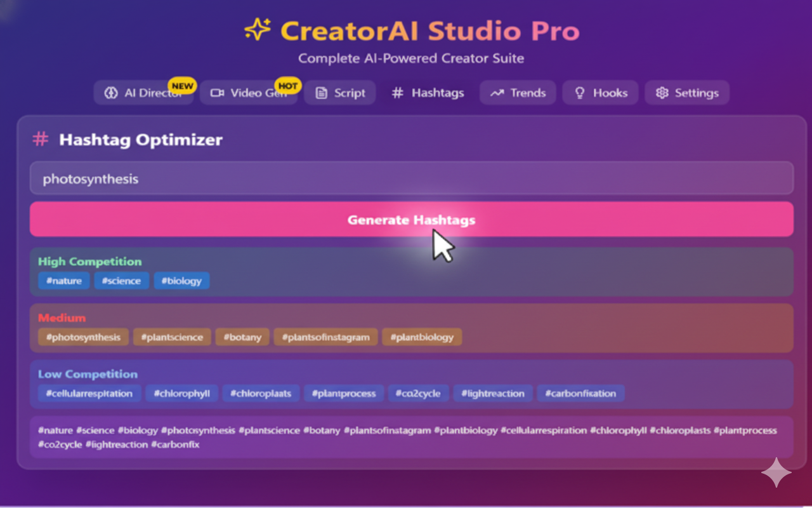Click the HOT badge on Video Gen

tap(288, 85)
